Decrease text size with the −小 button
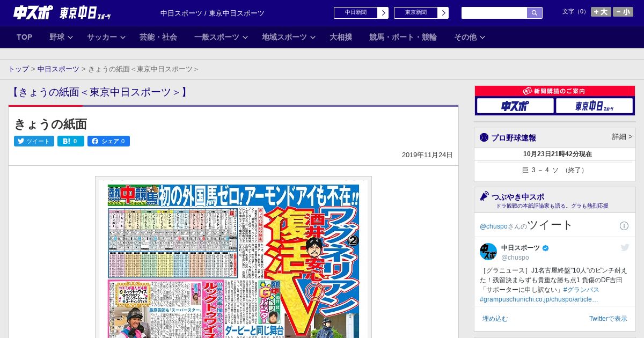The height and width of the screenshot is (338, 644). point(623,12)
